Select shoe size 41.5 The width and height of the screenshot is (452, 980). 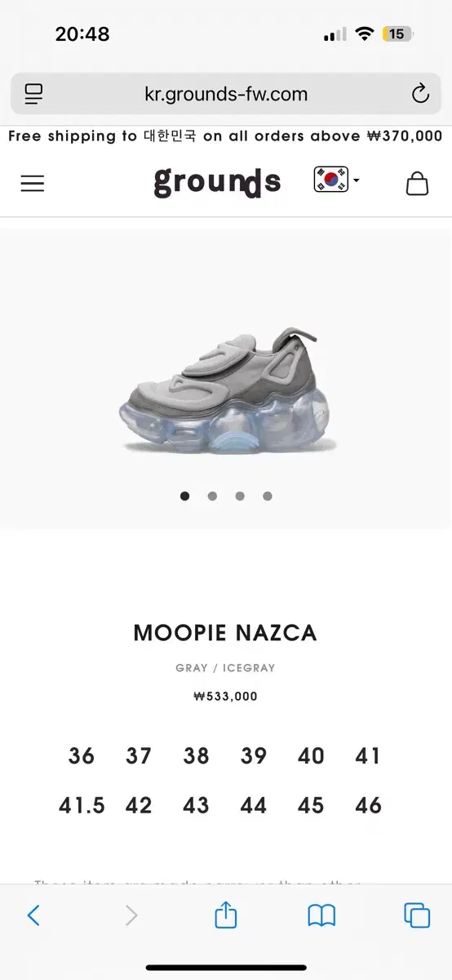click(82, 806)
